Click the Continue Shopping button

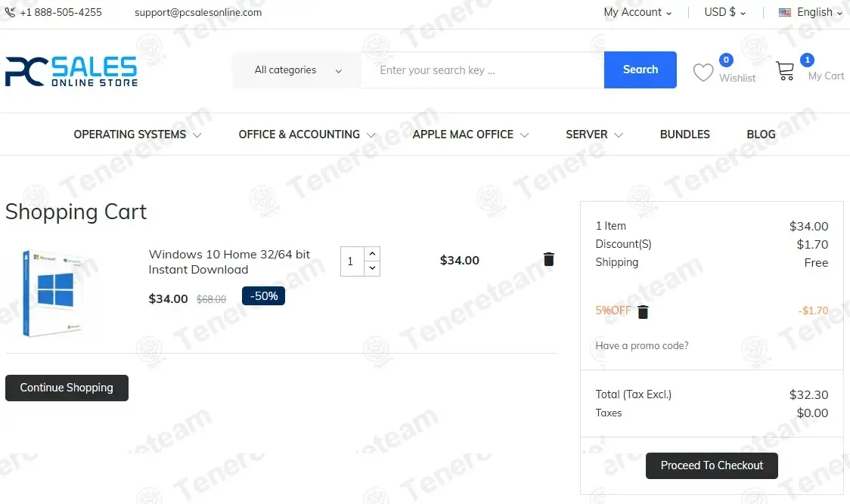pyautogui.click(x=67, y=388)
